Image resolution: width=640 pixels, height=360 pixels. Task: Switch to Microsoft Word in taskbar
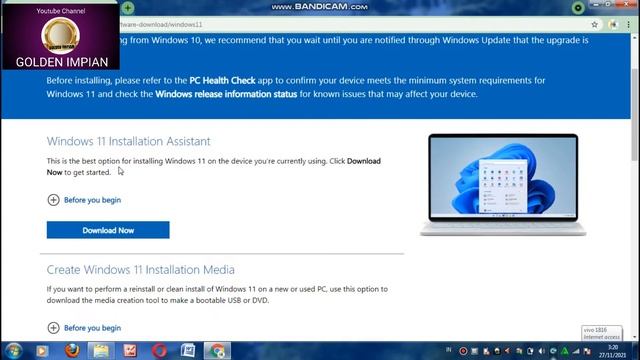pyautogui.click(x=188, y=351)
